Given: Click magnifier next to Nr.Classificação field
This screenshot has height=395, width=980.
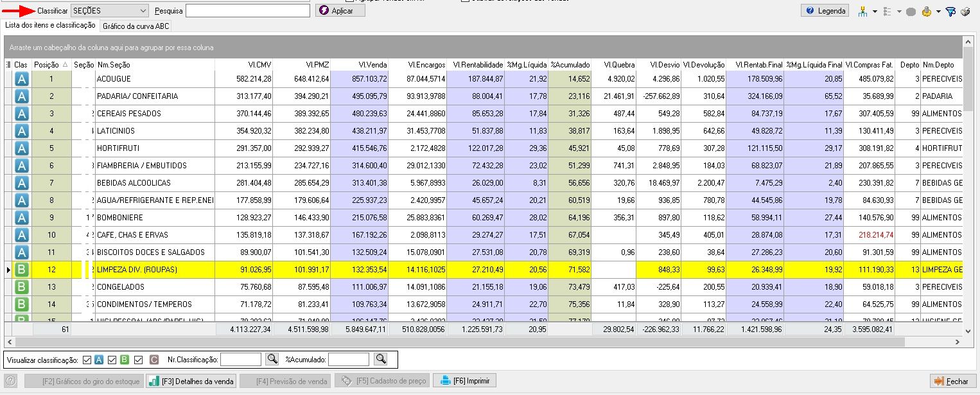Looking at the screenshot, I should [x=272, y=359].
